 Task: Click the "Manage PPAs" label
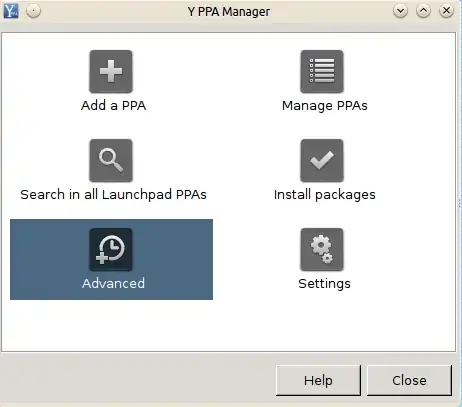tap(325, 106)
